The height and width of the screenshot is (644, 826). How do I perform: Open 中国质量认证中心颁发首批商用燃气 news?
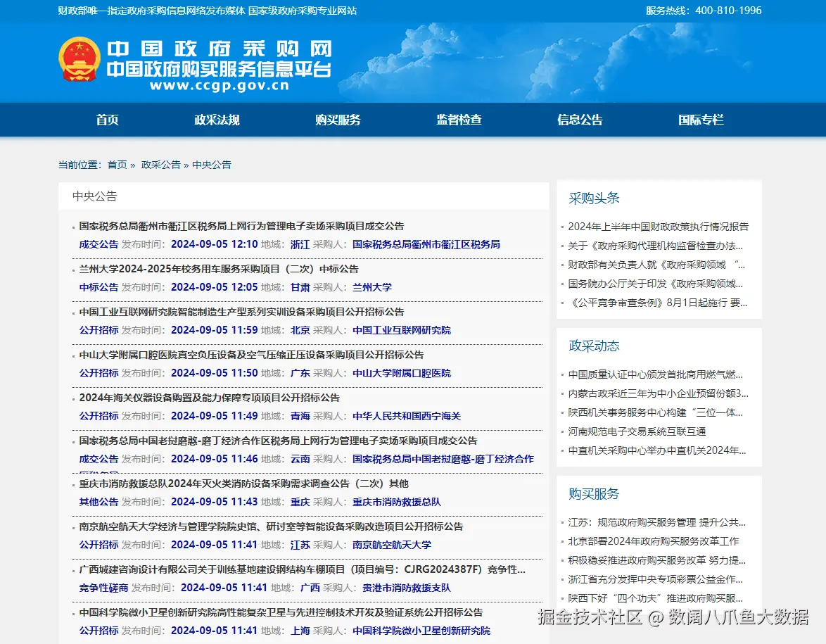pyautogui.click(x=655, y=374)
